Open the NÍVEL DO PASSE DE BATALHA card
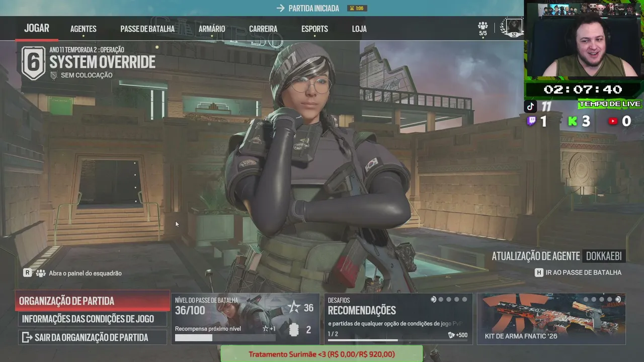Screen dimensions: 644x362 click(246, 319)
